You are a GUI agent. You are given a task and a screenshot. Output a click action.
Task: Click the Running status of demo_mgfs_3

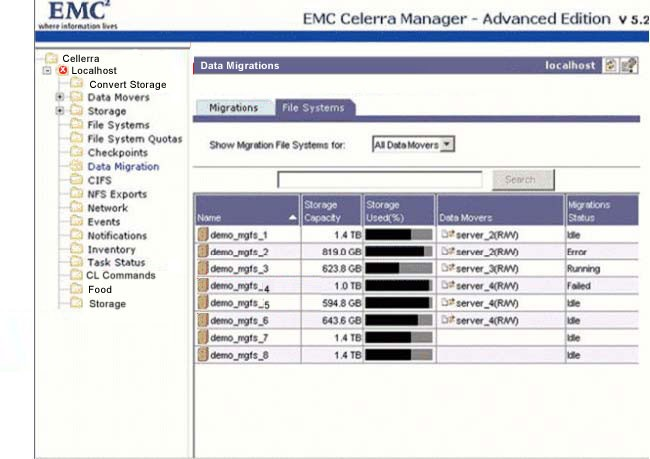click(583, 269)
